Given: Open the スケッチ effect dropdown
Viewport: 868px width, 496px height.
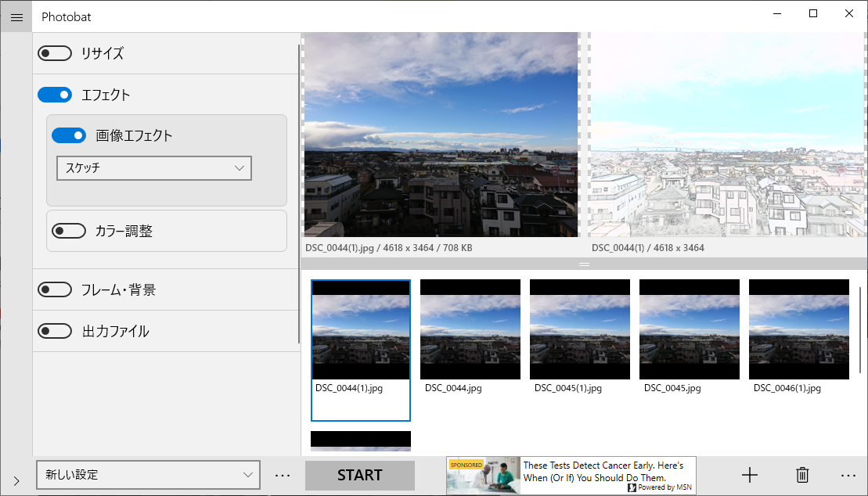Looking at the screenshot, I should click(154, 168).
